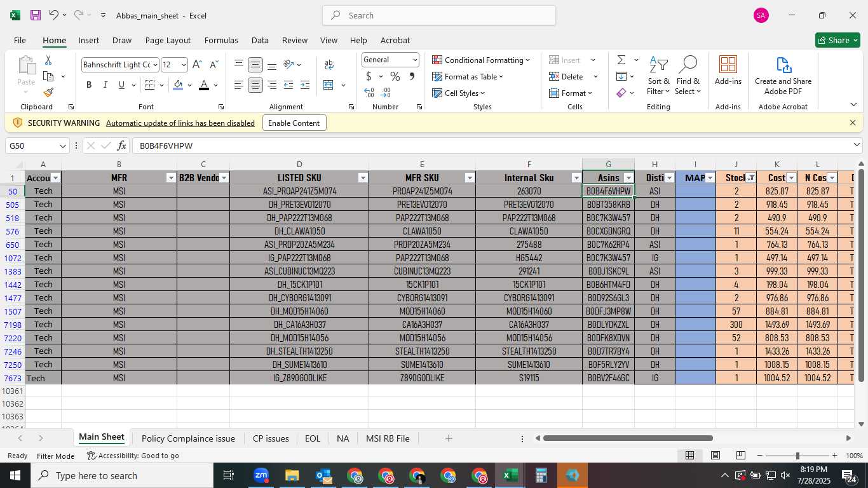The height and width of the screenshot is (488, 868).
Task: Open the General number format dropdown
Action: (x=415, y=60)
